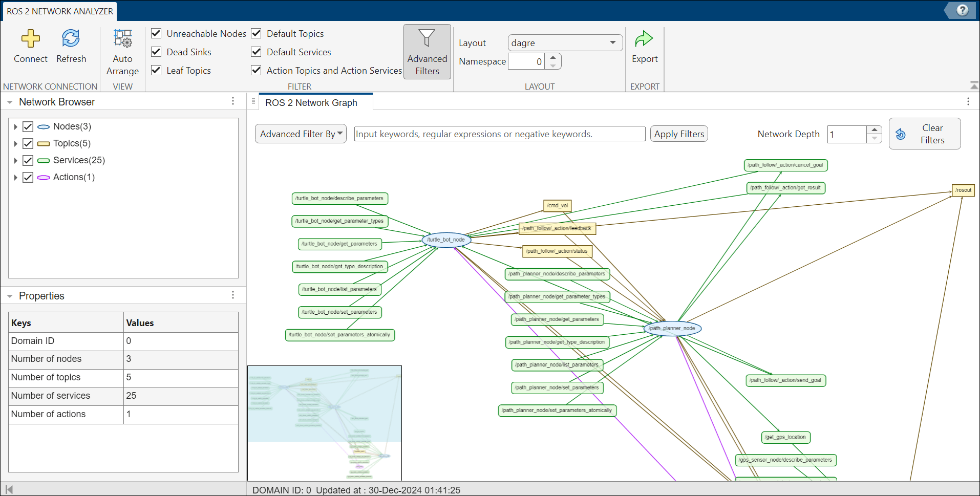Select ROS 2 Network Graph tab
The image size is (980, 496).
(311, 103)
